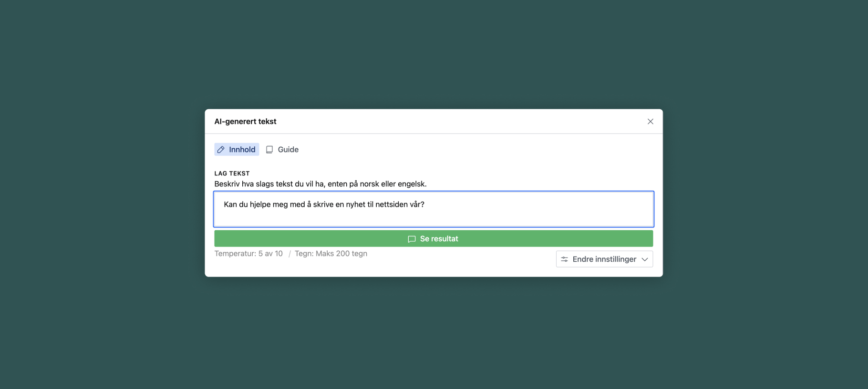Click the AI-generert tekst dialog title
The width and height of the screenshot is (868, 389).
(x=245, y=122)
